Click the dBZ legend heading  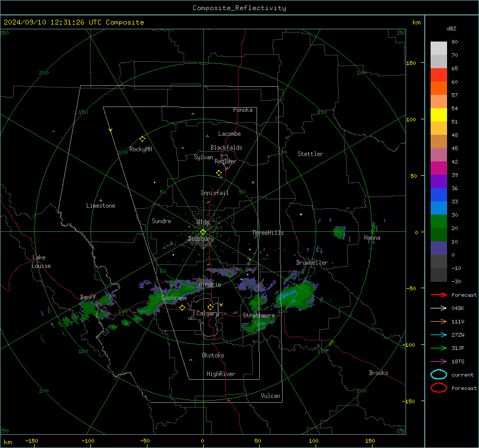coord(451,28)
